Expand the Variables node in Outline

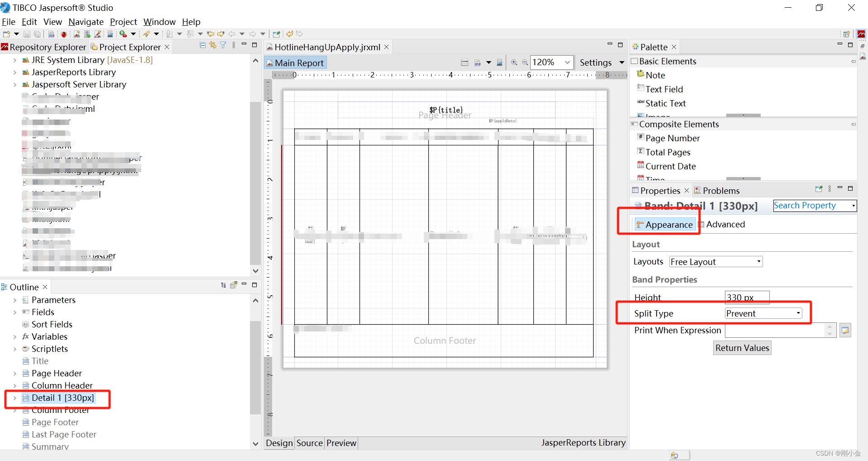[15, 337]
